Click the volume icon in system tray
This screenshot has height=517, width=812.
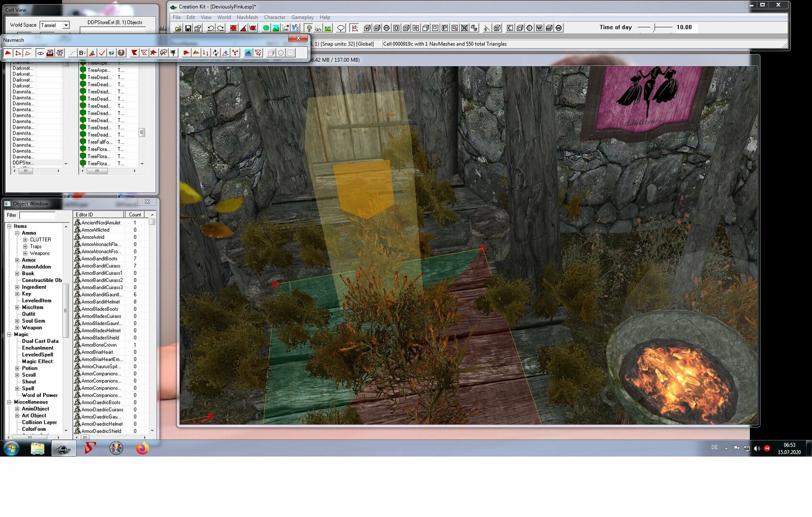(756, 449)
